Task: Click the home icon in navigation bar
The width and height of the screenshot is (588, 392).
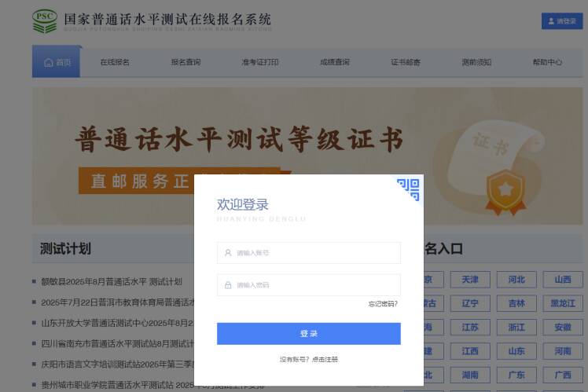Action: [x=49, y=63]
